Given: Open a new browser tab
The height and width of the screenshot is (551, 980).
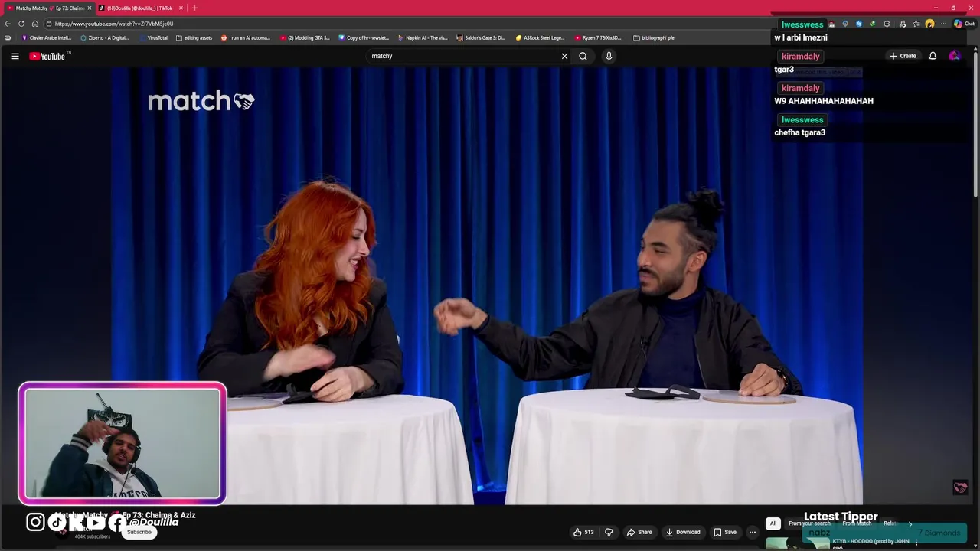Looking at the screenshot, I should (194, 8).
